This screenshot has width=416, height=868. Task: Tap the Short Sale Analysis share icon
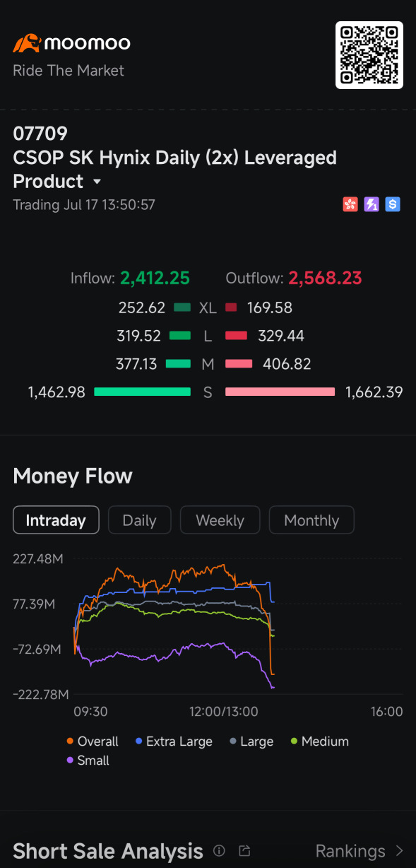point(244,850)
